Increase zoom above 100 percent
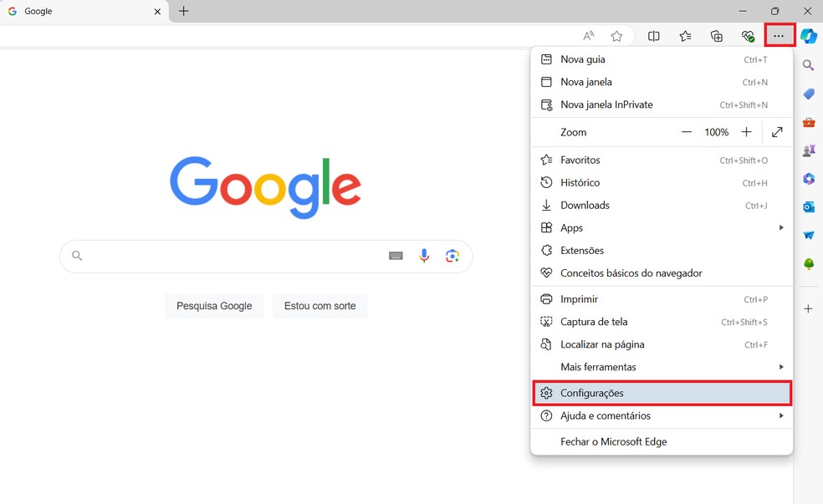This screenshot has height=504, width=823. [746, 131]
